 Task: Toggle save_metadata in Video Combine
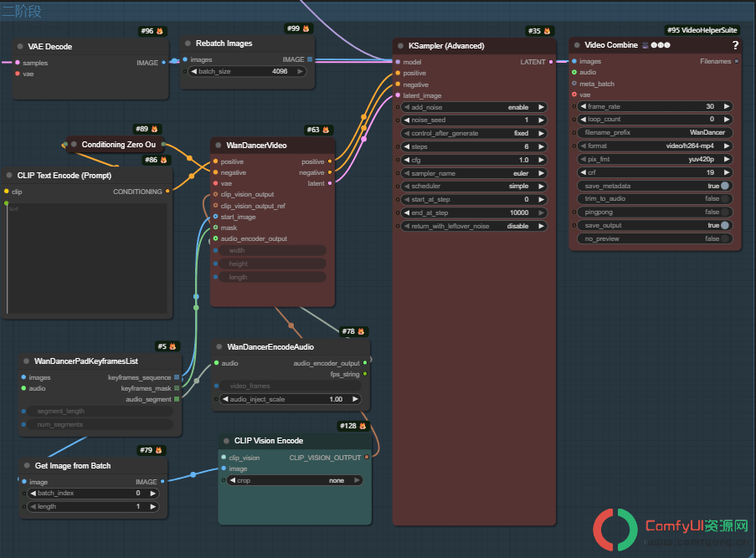coord(654,186)
